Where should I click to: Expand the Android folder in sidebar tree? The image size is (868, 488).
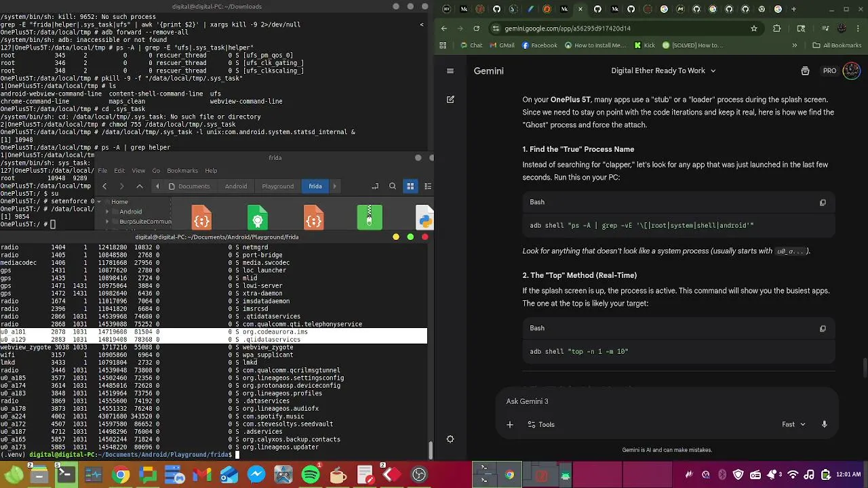107,211
